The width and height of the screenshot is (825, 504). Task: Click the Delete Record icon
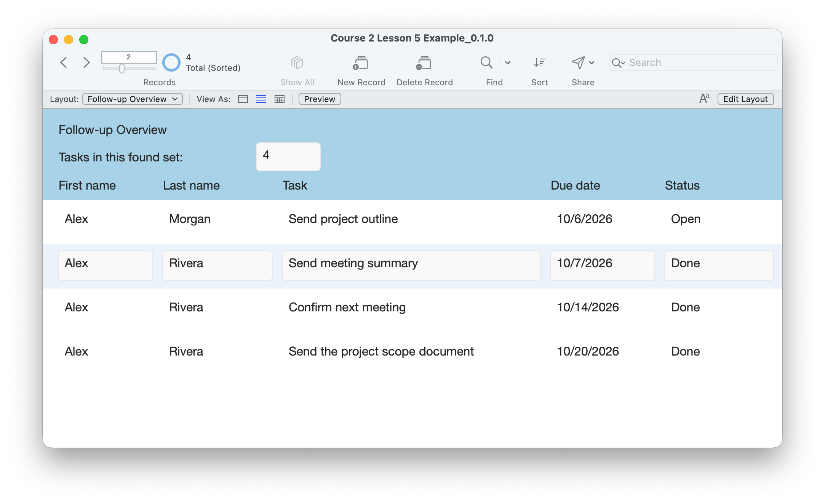(x=424, y=63)
